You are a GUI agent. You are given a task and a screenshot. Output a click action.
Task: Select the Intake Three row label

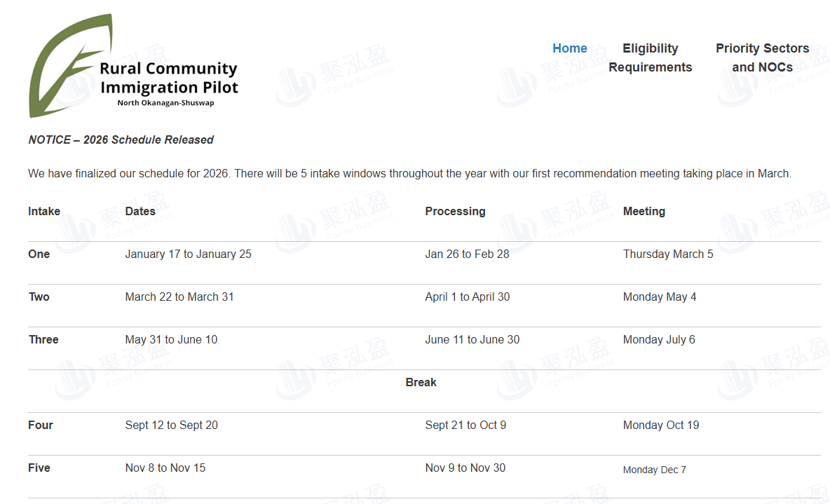[43, 339]
